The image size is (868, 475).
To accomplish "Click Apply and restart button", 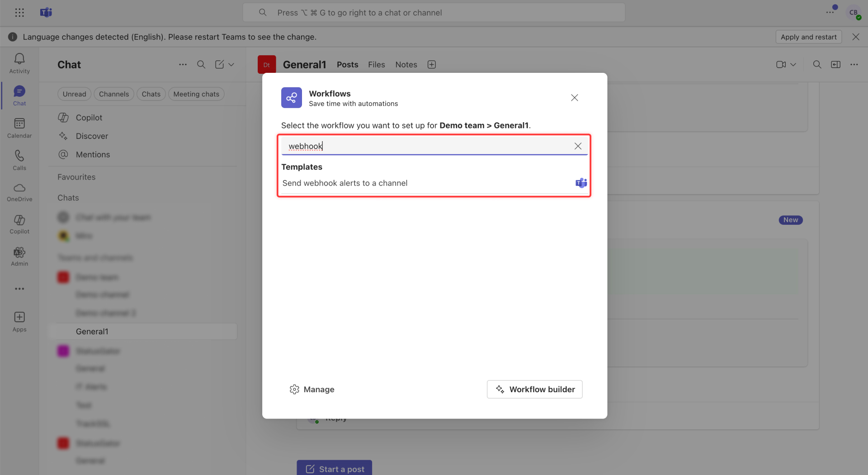I will coord(808,37).
